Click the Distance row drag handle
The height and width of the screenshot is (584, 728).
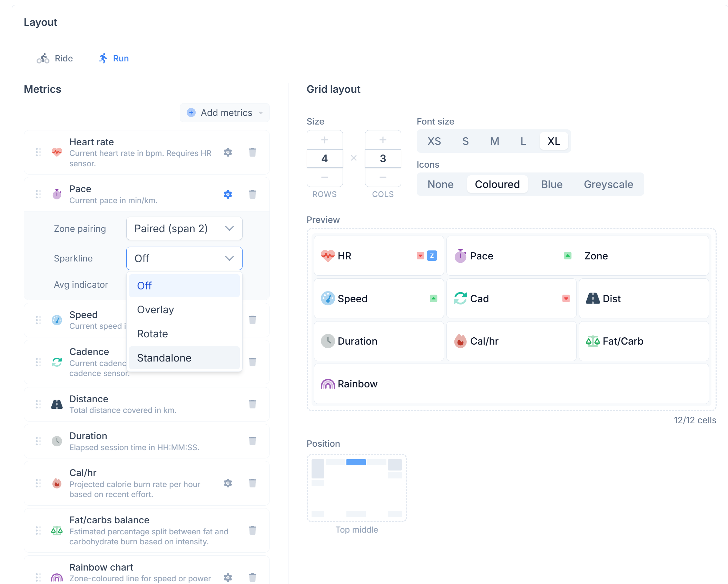click(x=38, y=404)
